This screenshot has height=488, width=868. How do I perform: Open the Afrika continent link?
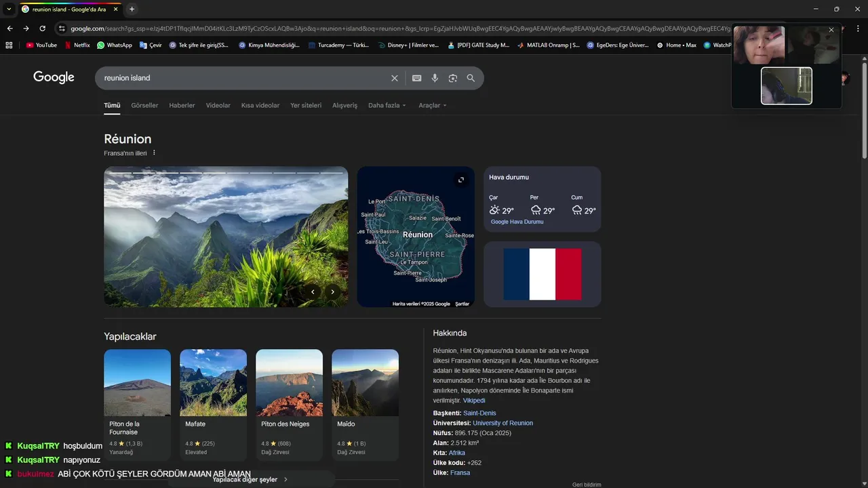tap(457, 453)
